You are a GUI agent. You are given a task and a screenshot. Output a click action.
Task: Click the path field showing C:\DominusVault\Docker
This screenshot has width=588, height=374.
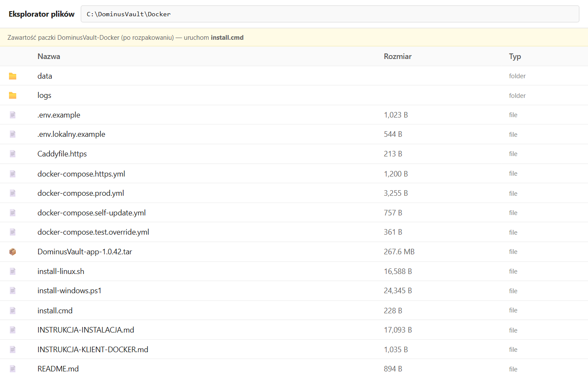[x=330, y=14]
